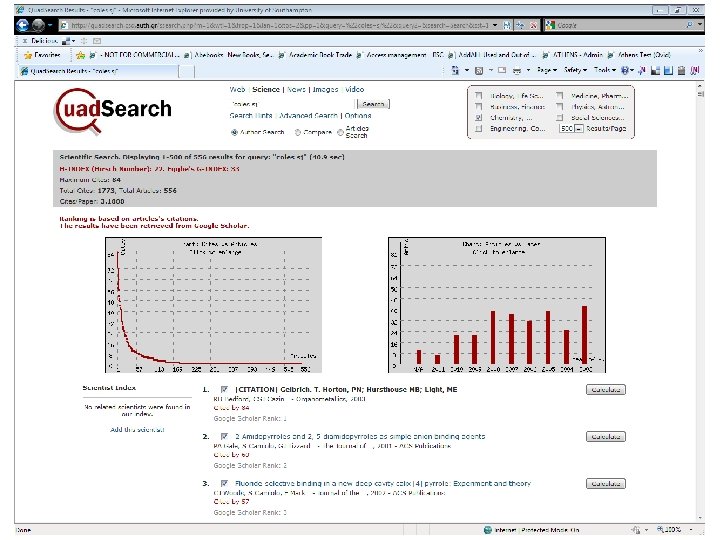720x540 pixels.
Task: Click the QuadSearch logo
Action: pos(113,111)
